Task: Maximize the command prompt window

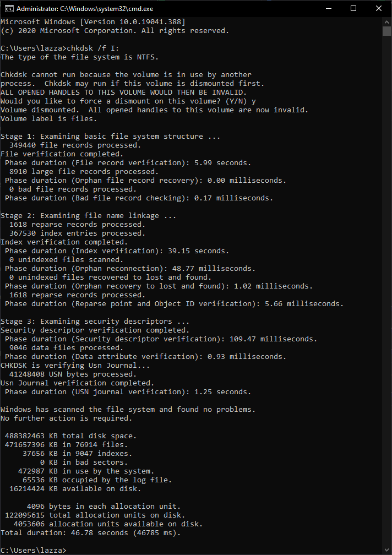Action: click(354, 8)
